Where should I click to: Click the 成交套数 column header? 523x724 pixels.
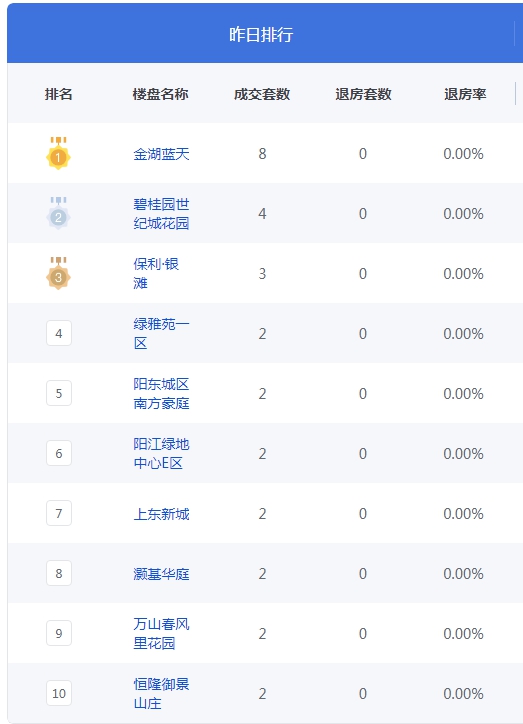pyautogui.click(x=262, y=94)
